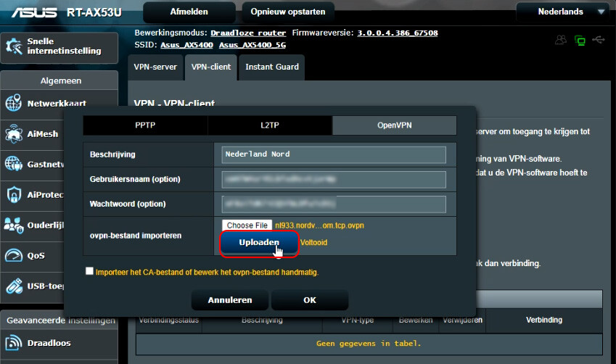Click the Choose File button

click(247, 226)
